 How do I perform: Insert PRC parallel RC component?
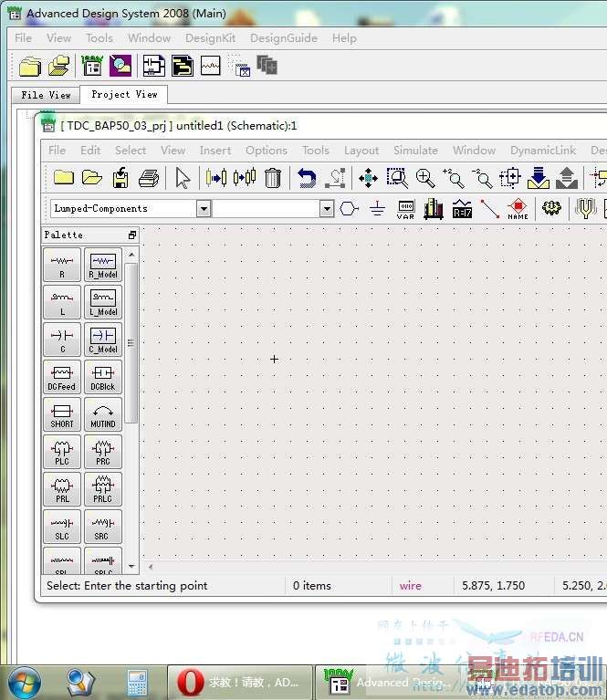pyautogui.click(x=103, y=453)
